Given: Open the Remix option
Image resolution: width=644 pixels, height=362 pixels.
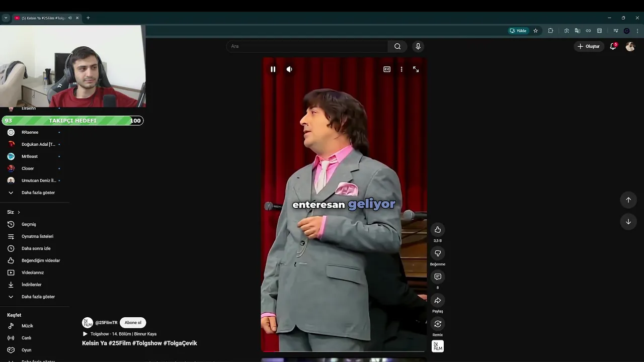Looking at the screenshot, I should [438, 324].
